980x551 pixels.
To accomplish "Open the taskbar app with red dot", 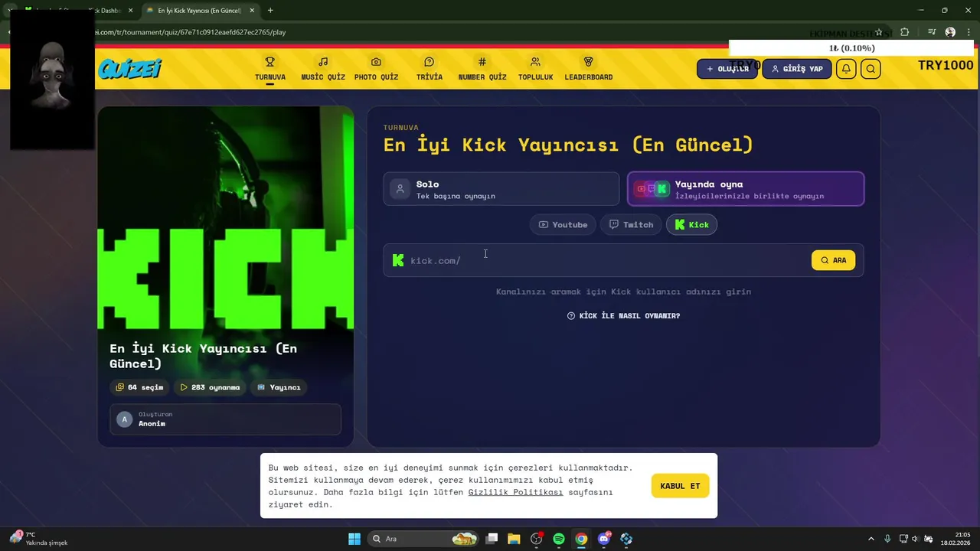I will 537,539.
